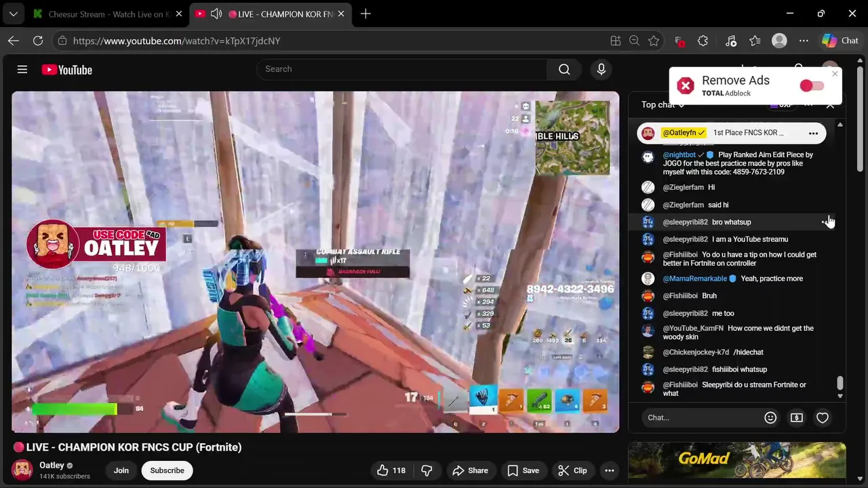Open Copilot Chat button
This screenshot has height=488, width=868.
click(840, 41)
